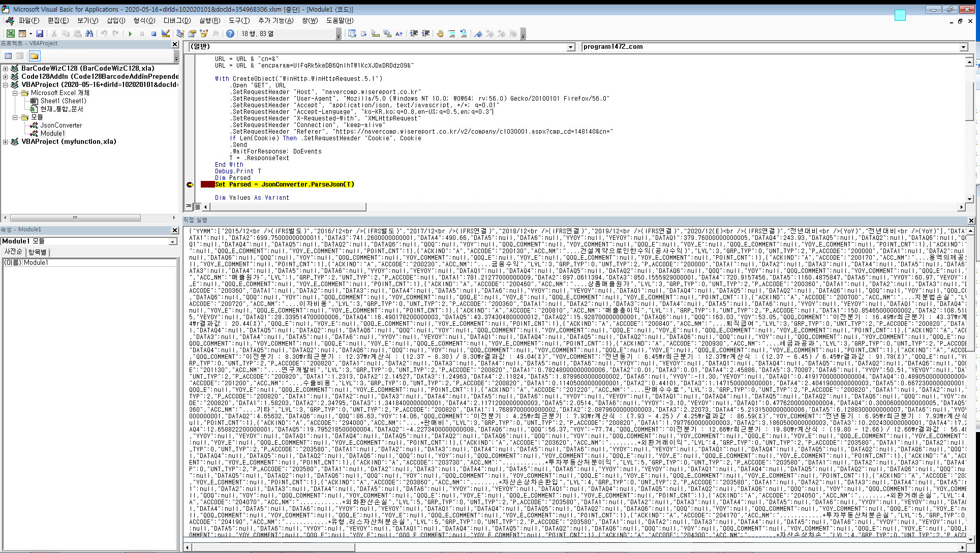Image resolution: width=980 pixels, height=553 pixels.
Task: Close the 직접 실행 immediate window
Action: [971, 221]
